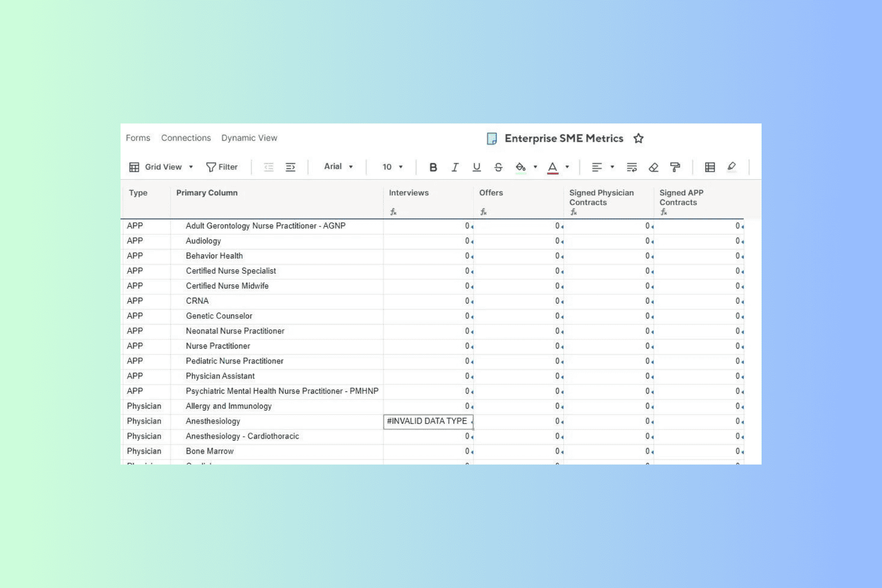The width and height of the screenshot is (882, 588).
Task: Click the sheet icon beside the title
Action: (492, 138)
